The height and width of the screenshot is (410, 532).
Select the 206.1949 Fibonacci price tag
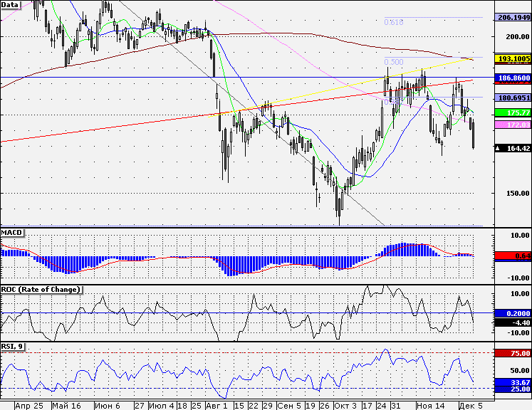point(513,17)
